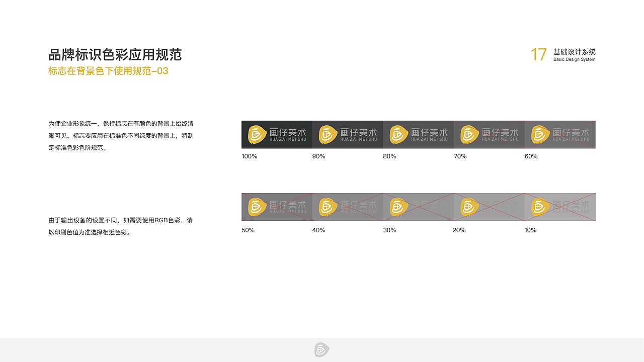This screenshot has width=644, height=362.
Task: Click the paragraph starting 为使企业形象统一
Action: [x=121, y=136]
